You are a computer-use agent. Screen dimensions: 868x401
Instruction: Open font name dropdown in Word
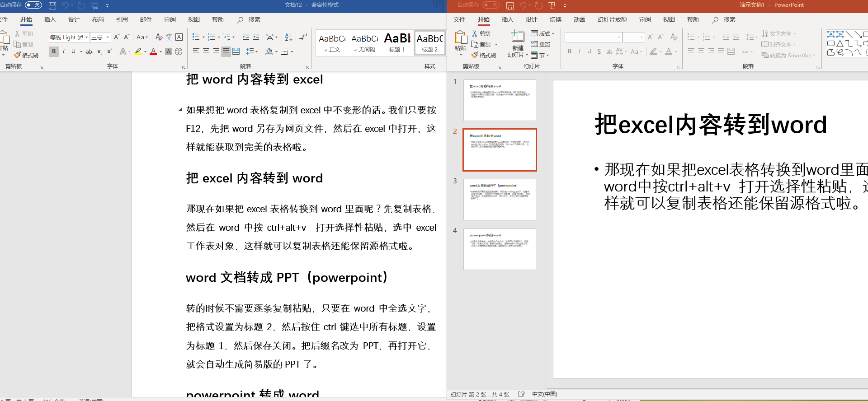click(86, 37)
